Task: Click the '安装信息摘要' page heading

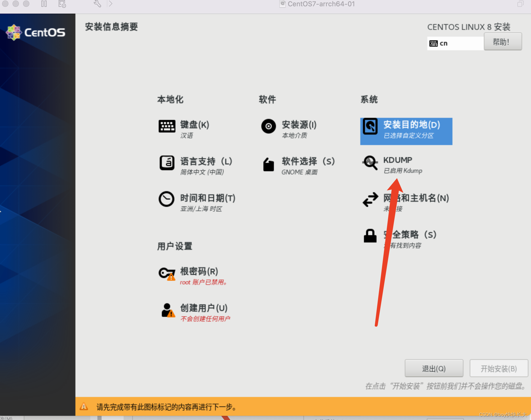Action: pyautogui.click(x=111, y=27)
